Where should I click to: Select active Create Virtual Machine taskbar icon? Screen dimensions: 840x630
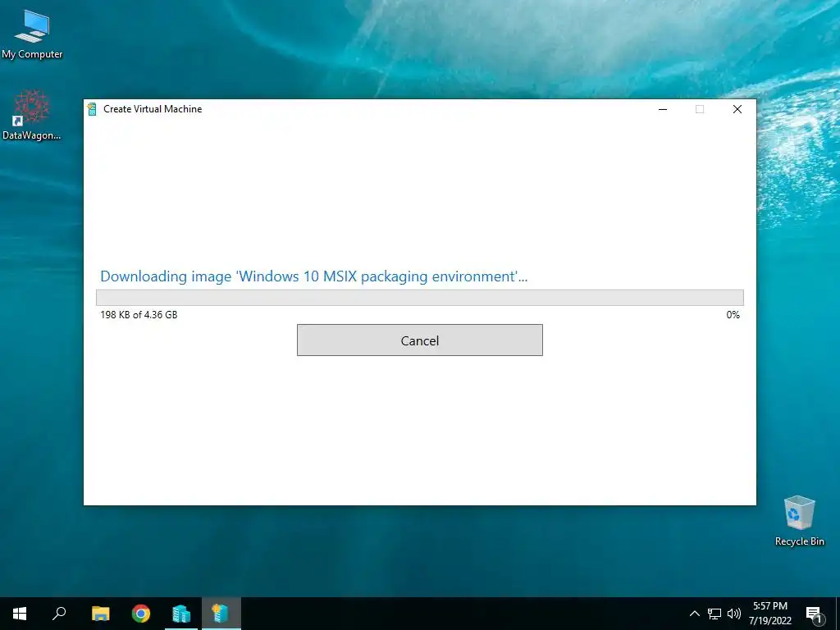click(x=221, y=614)
